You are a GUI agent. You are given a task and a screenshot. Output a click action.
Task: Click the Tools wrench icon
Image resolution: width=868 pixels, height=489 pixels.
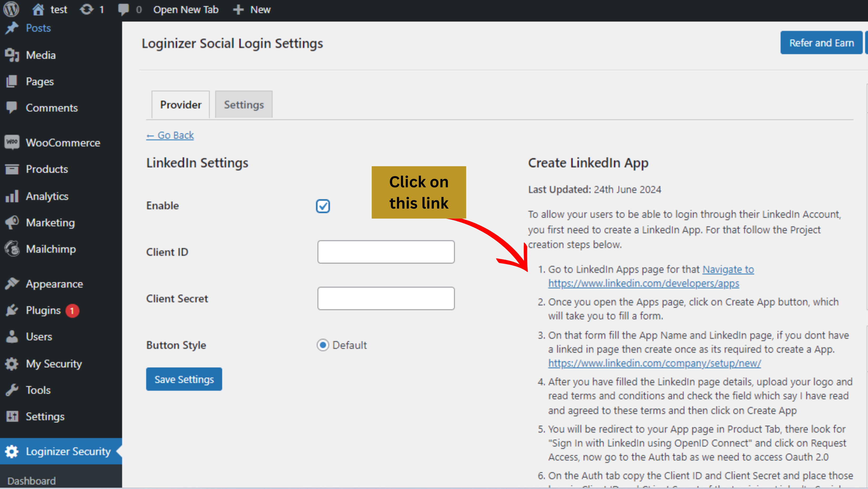point(12,390)
